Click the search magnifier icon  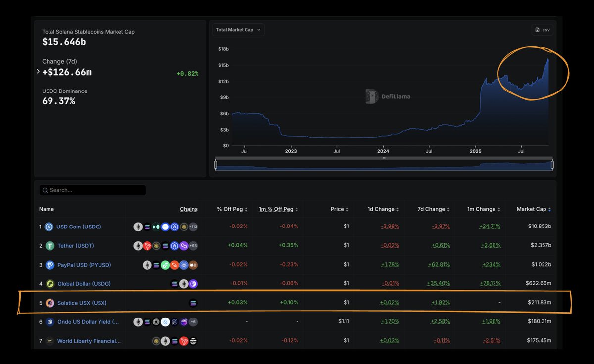click(x=45, y=190)
